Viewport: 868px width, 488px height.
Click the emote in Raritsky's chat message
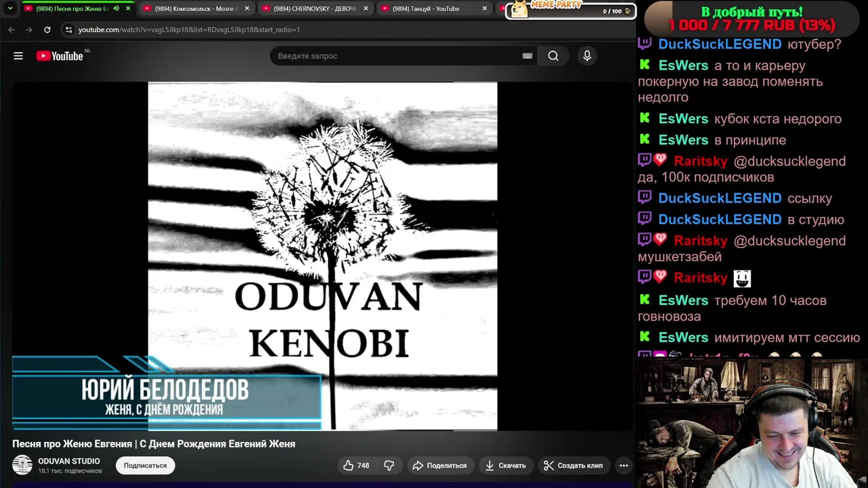742,278
